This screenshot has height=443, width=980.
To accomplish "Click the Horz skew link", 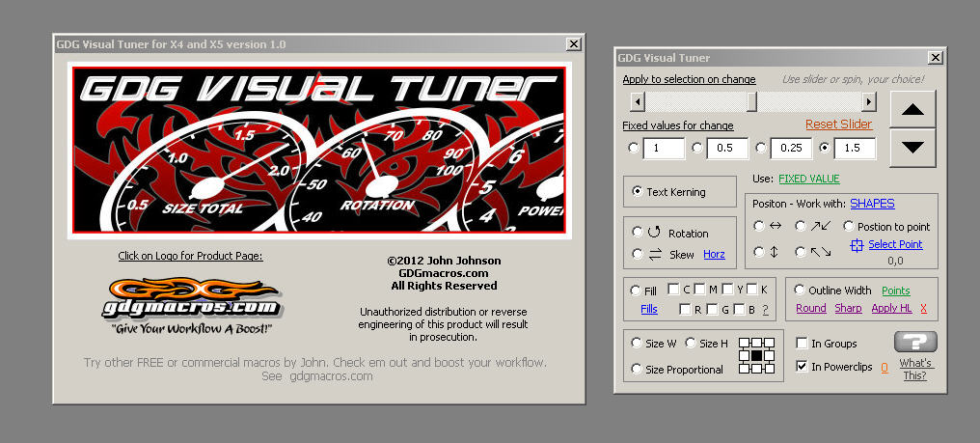I will (715, 254).
